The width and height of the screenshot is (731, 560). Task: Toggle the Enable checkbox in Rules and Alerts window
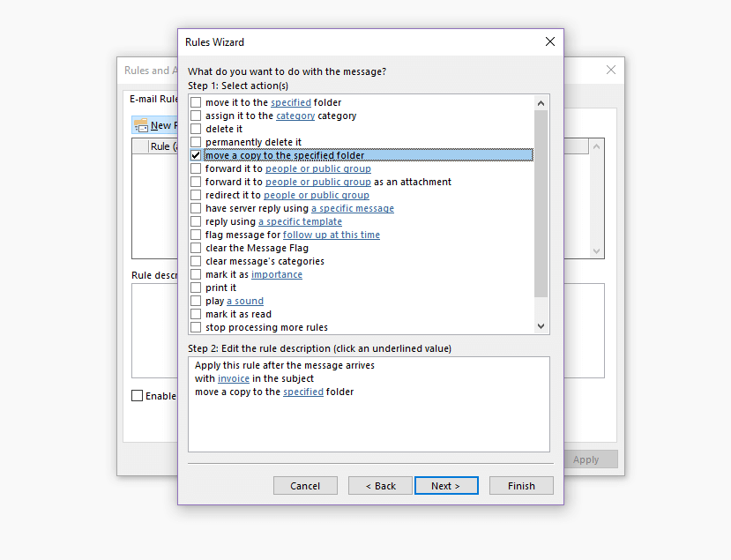click(x=137, y=396)
